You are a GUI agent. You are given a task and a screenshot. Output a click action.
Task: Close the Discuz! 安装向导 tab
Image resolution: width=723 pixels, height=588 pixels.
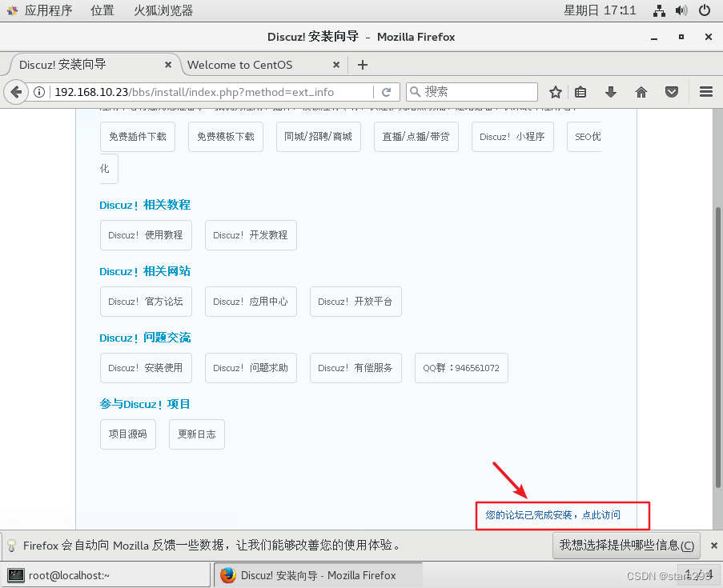tap(168, 65)
